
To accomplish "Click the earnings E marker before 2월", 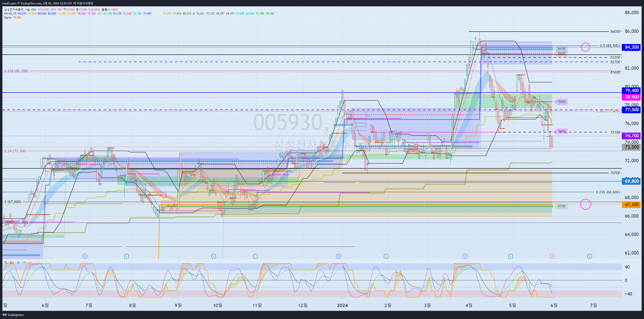I will click(x=386, y=256).
